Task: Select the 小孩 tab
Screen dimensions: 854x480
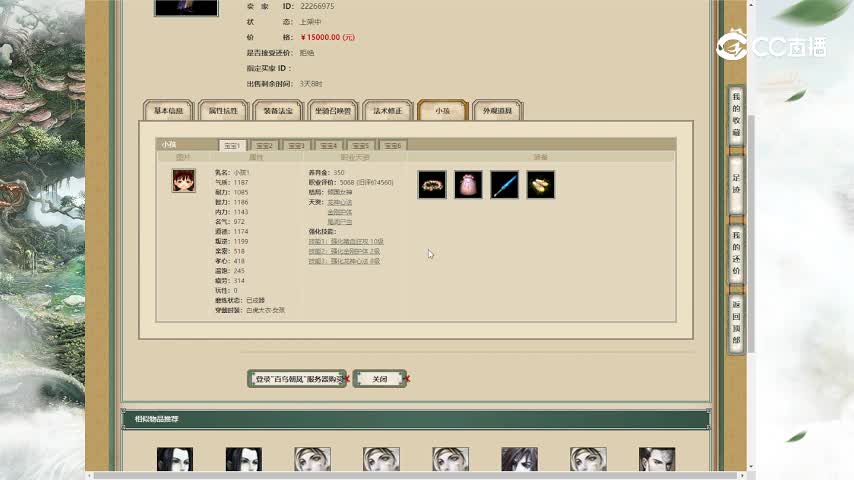Action: coord(443,111)
